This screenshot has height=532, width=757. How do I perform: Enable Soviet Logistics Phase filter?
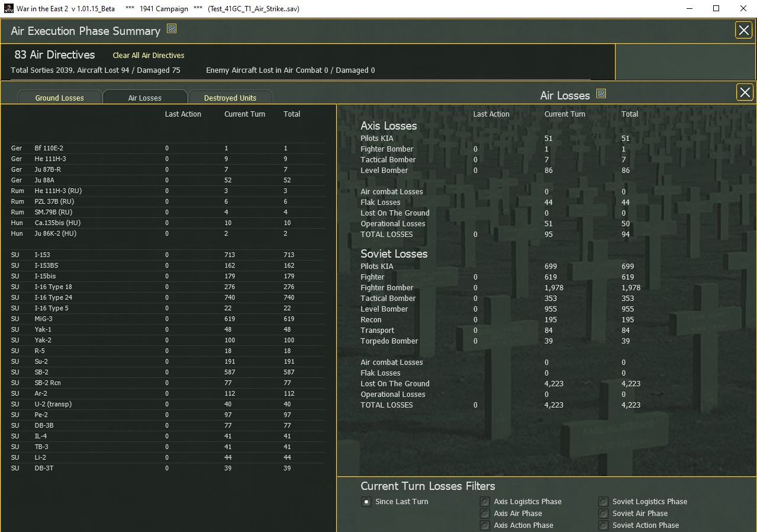[603, 502]
